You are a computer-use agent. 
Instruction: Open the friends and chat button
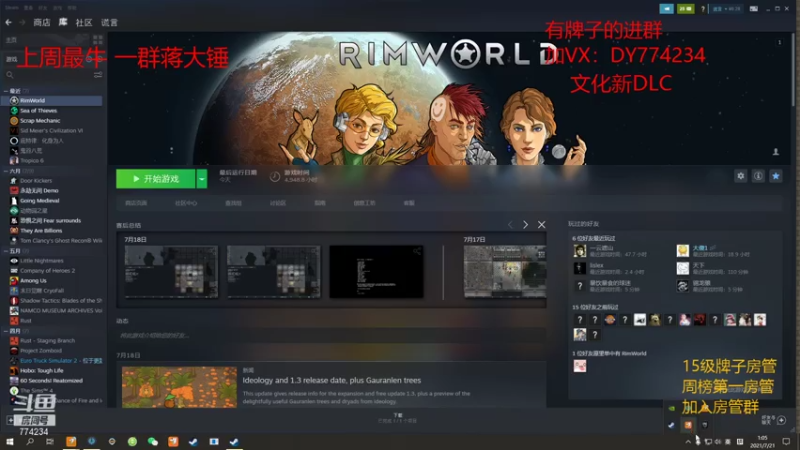pyautogui.click(x=773, y=420)
